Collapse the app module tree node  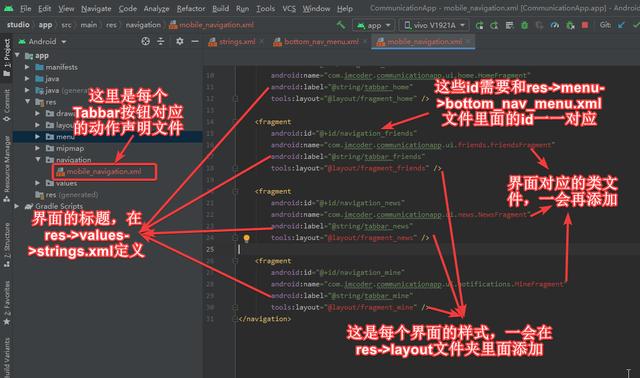17,55
